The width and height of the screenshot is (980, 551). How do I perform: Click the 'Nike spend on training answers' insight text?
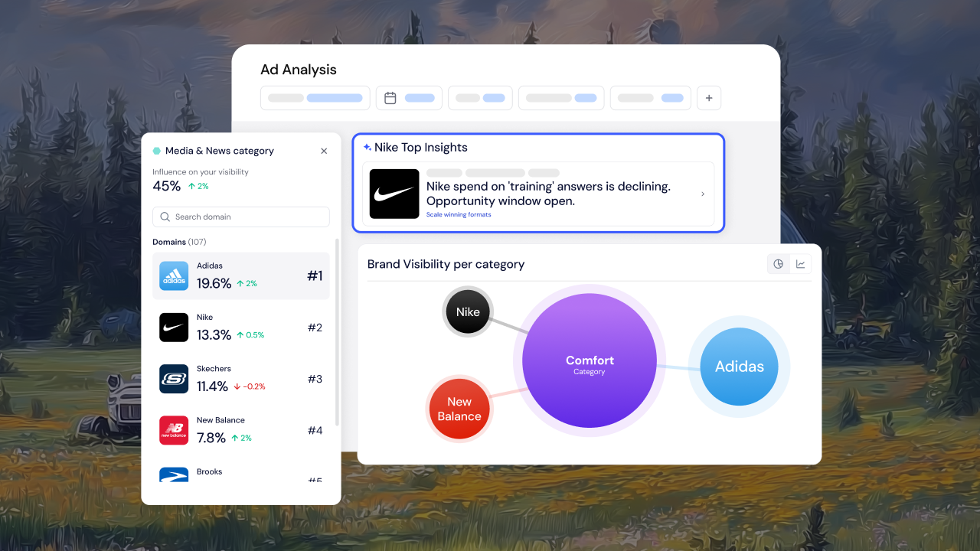tap(548, 194)
